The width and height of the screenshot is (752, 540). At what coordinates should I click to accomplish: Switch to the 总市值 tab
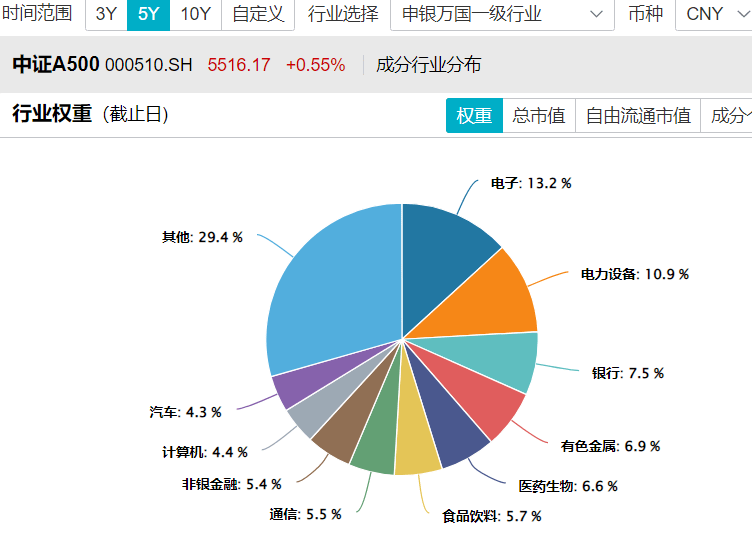(539, 115)
